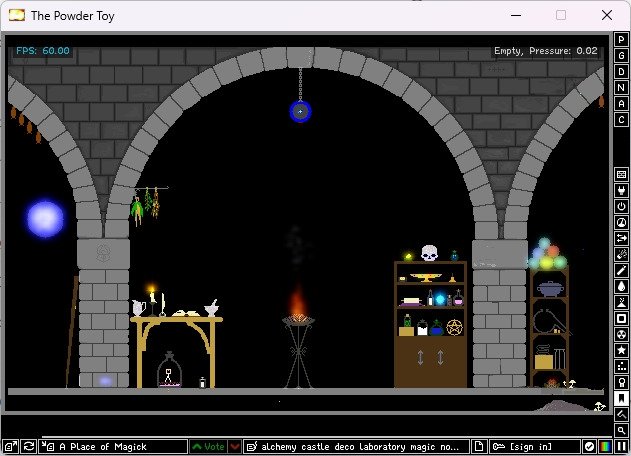
Task: Click the D button in the sidebar
Action: 621,72
